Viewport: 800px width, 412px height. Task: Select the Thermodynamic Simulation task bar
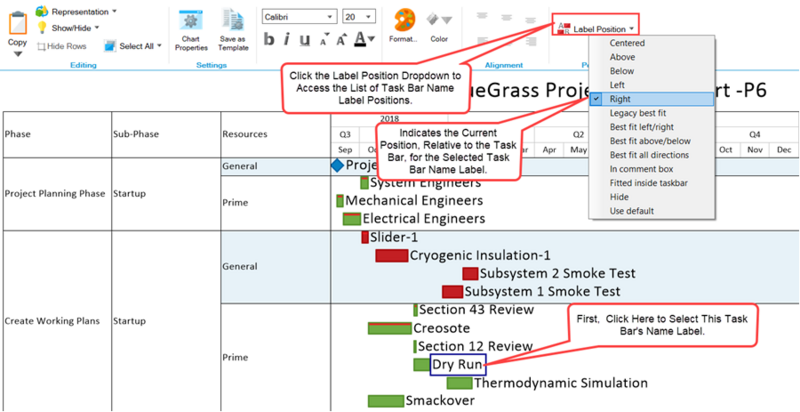point(460,383)
